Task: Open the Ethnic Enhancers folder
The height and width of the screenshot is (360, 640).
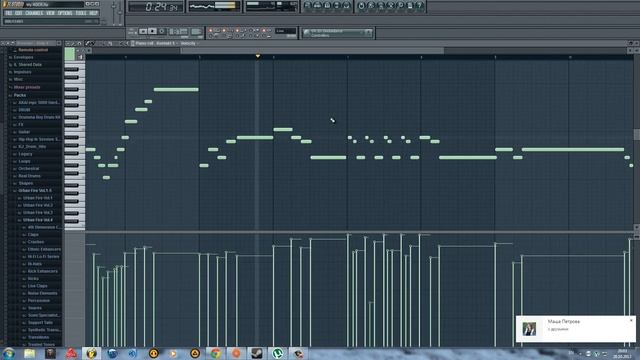Action: (44, 249)
